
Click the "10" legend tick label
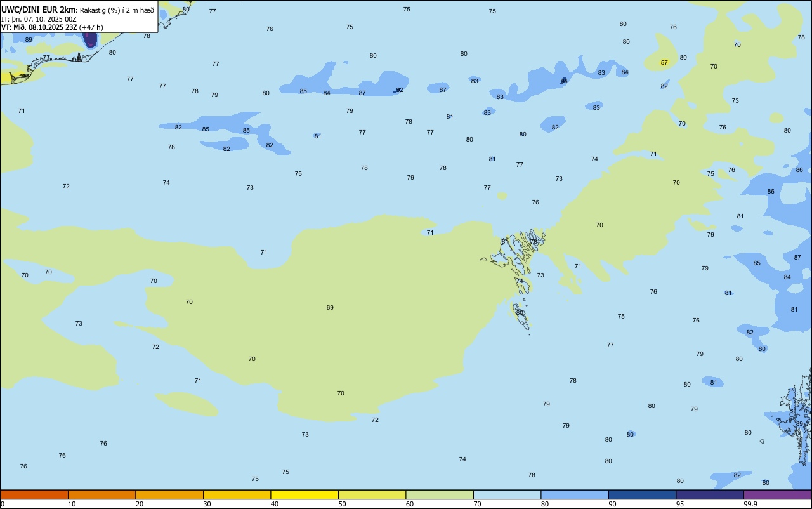pos(72,504)
